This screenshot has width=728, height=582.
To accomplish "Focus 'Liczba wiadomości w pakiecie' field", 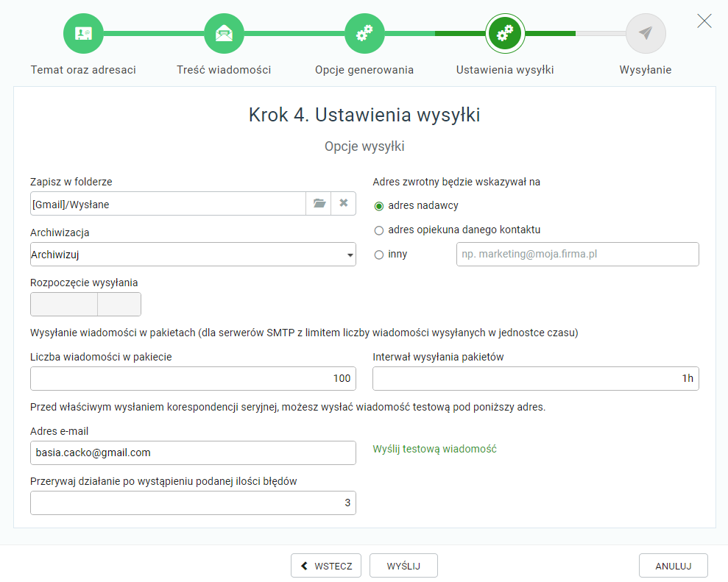I will [193, 378].
